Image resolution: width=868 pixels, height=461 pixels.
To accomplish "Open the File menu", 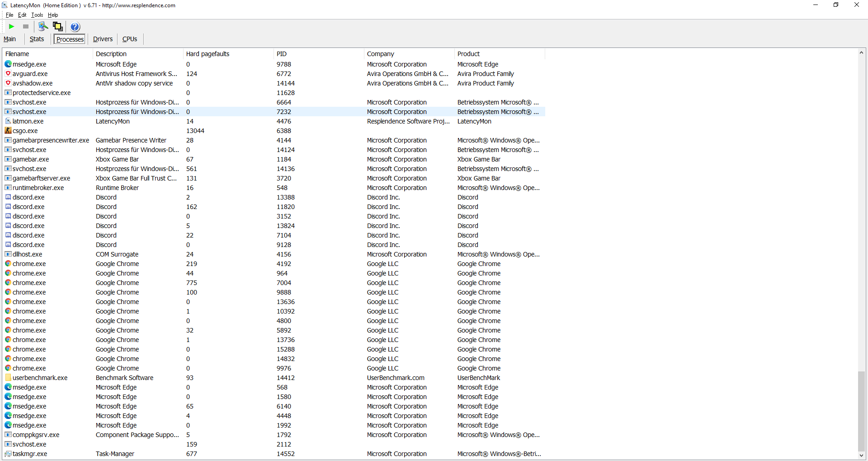I will 9,15.
